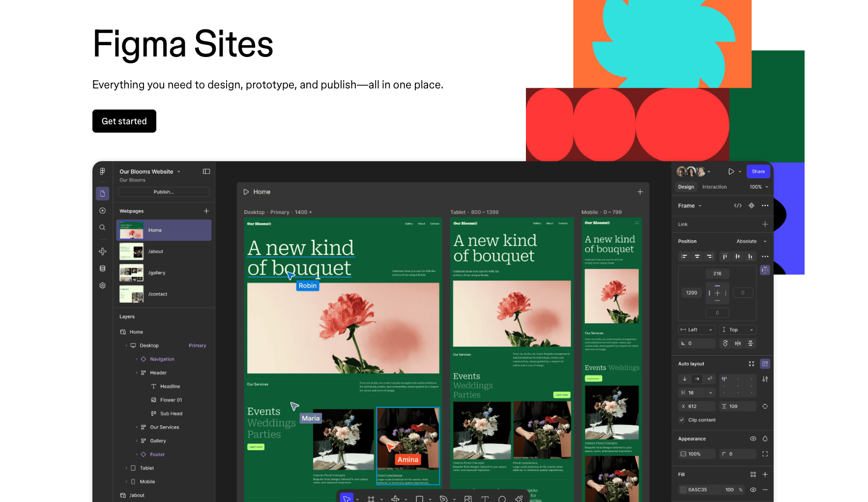Open the code view icon beside Frame
The height and width of the screenshot is (502, 868).
point(738,205)
